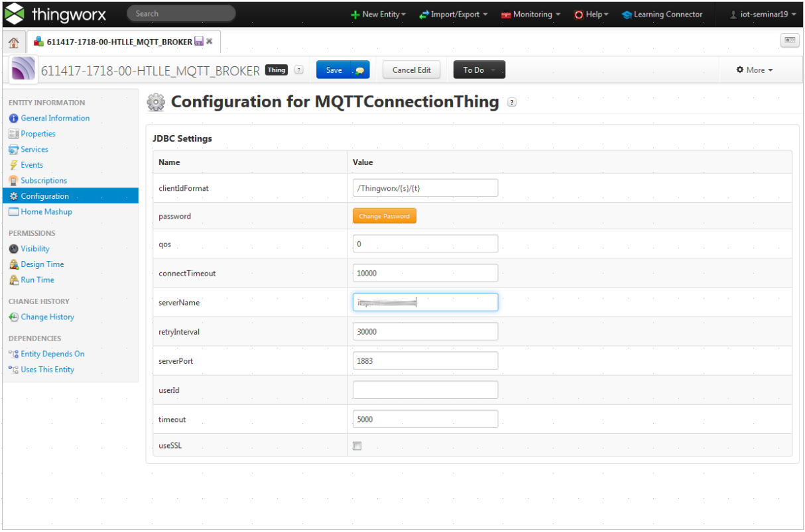
Task: Open Home Mashup section
Action: [46, 212]
